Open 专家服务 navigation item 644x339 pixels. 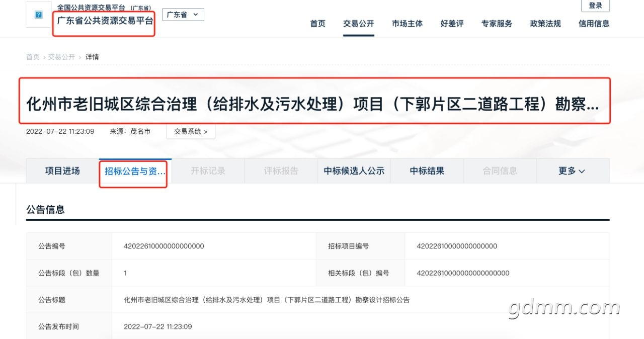coord(497,24)
